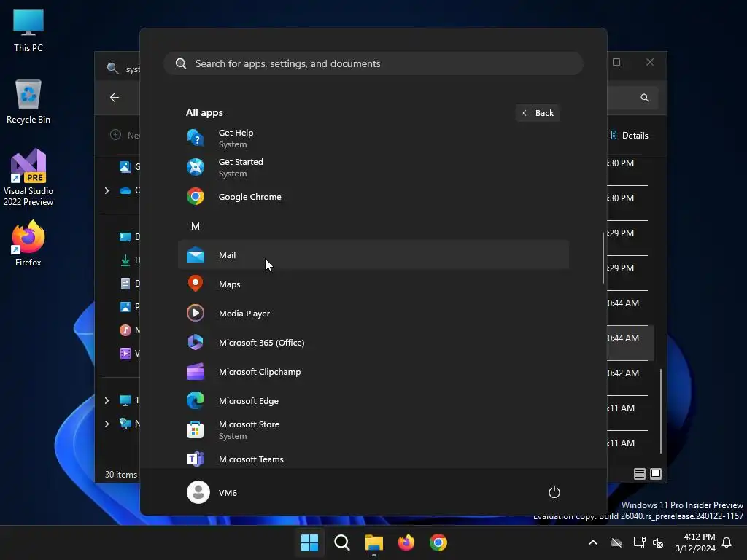The width and height of the screenshot is (747, 560).
Task: Open Microsoft 365 (Office)
Action: click(373, 343)
